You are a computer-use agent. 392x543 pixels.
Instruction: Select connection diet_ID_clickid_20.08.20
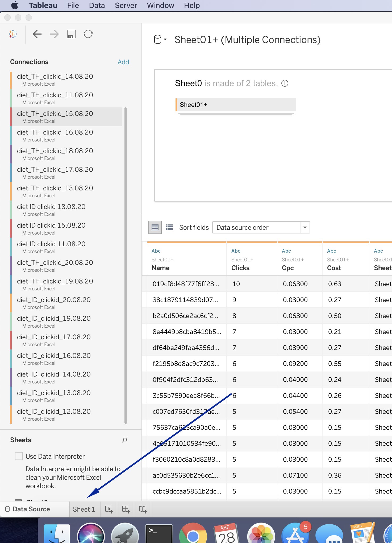(66, 303)
